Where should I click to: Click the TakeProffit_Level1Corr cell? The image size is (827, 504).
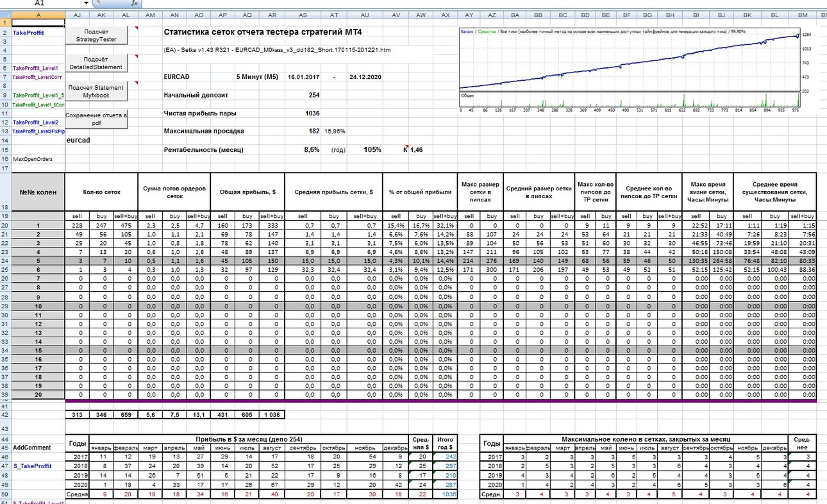tap(37, 77)
